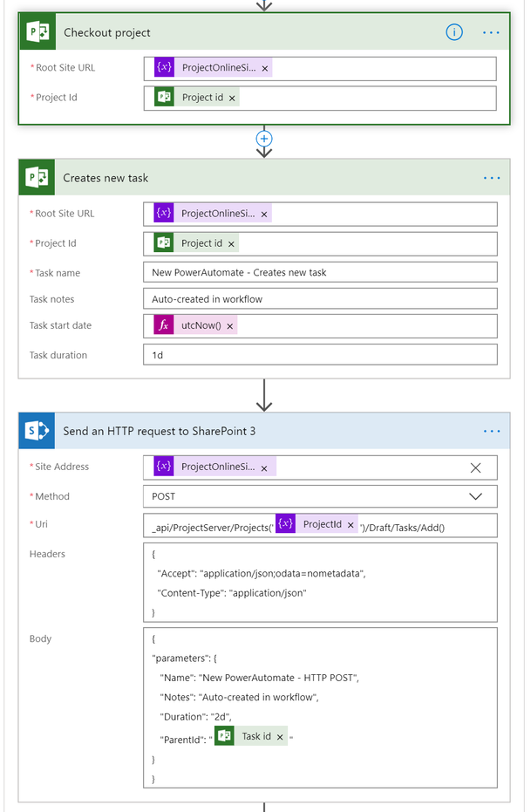531x812 pixels.
Task: Collapse the Checkout project card via its title
Action: pyautogui.click(x=106, y=32)
